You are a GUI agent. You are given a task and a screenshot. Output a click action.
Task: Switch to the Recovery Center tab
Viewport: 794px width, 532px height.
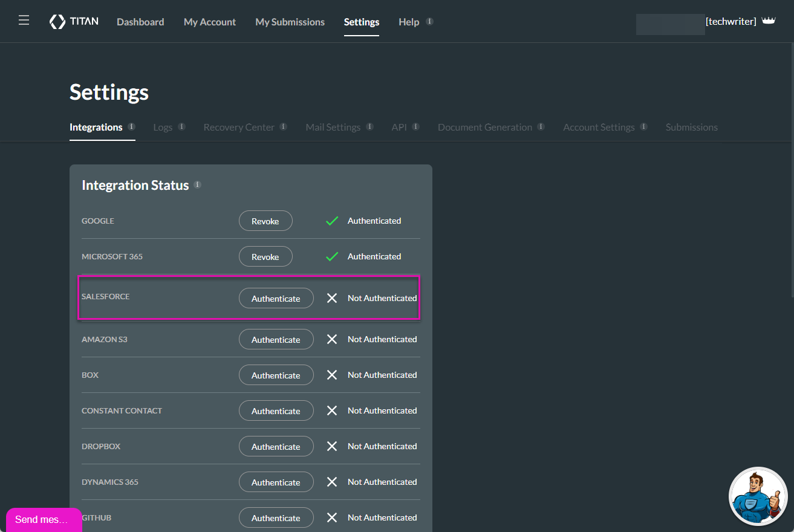(239, 127)
